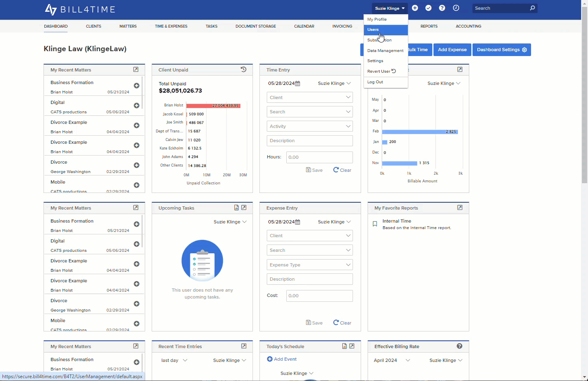Screen dimensions: 588x381
Task: Choose Log Out from the account menu
Action: [x=386, y=82]
